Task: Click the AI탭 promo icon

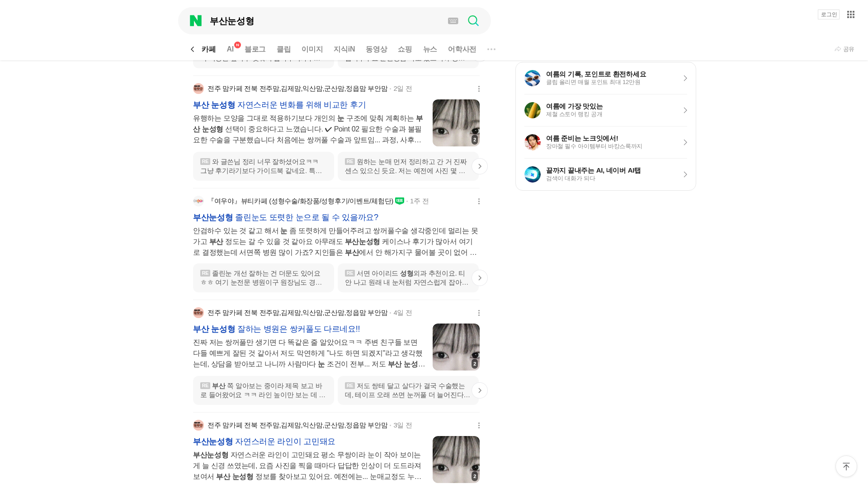Action: (533, 174)
